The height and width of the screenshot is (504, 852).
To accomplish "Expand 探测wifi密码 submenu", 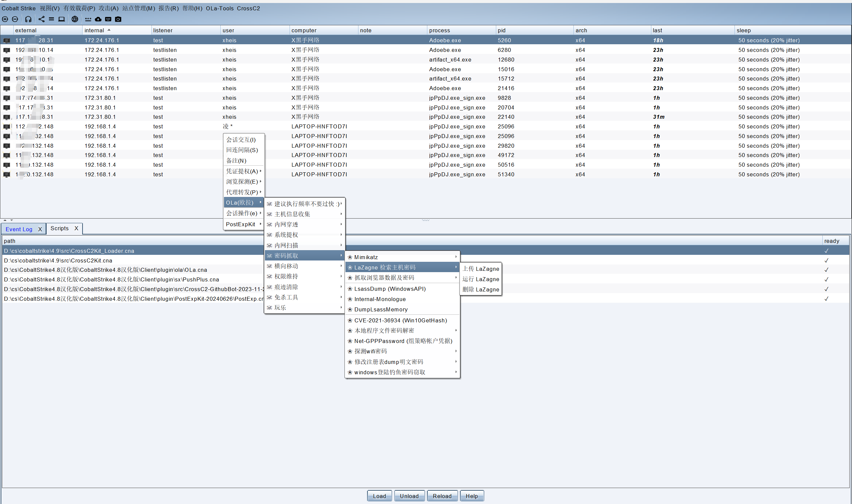I will click(x=403, y=351).
